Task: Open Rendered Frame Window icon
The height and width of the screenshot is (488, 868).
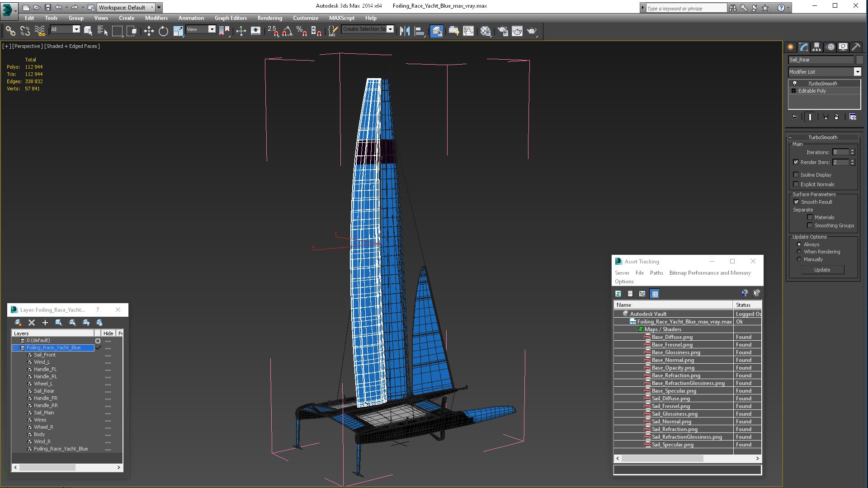Action: point(517,31)
